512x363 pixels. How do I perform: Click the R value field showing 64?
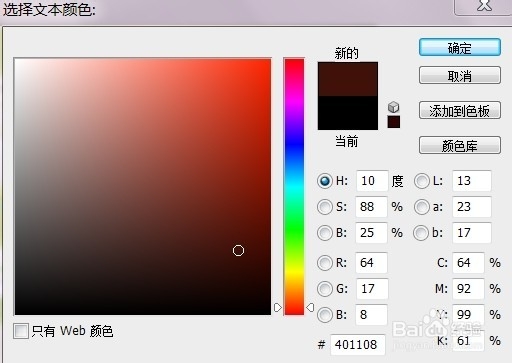coord(371,263)
